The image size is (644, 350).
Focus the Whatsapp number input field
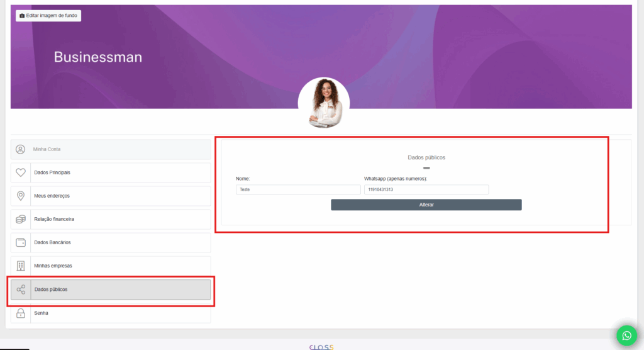[x=426, y=189]
